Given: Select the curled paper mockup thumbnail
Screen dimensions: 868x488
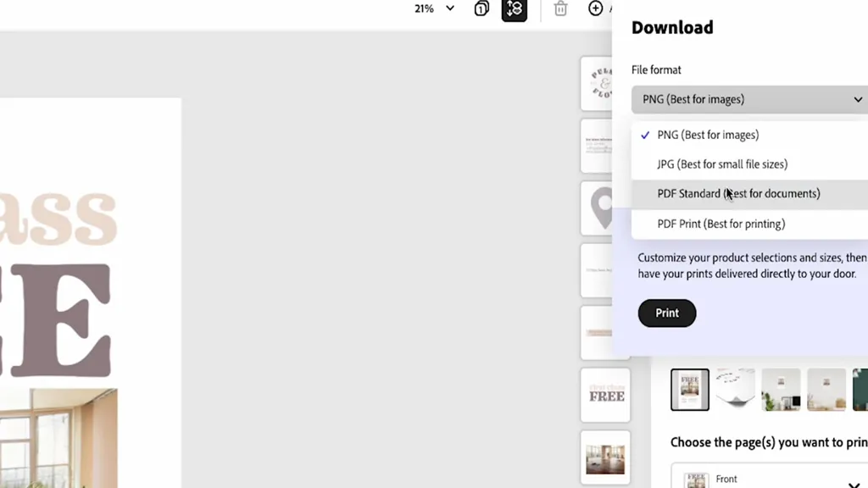Looking at the screenshot, I should pyautogui.click(x=735, y=390).
